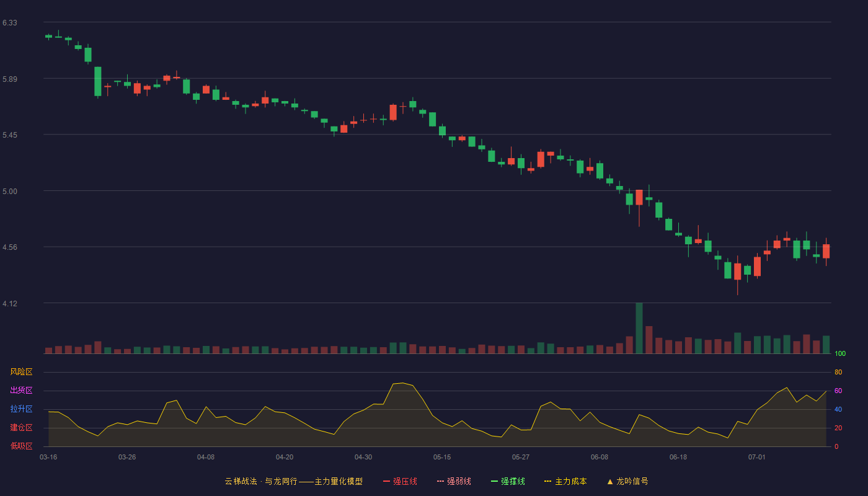Click the 出货区 zone label
The width and height of the screenshot is (868, 496).
pos(21,391)
